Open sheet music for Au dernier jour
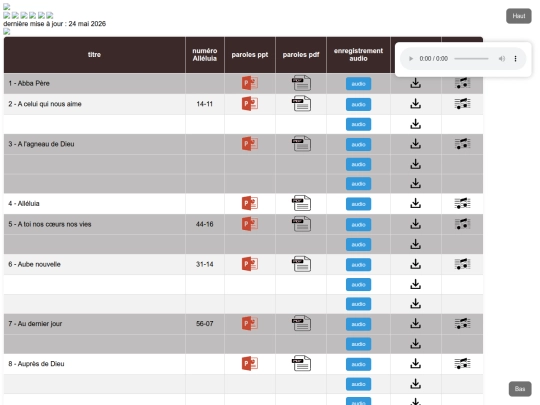The height and width of the screenshot is (405, 540). (463, 323)
